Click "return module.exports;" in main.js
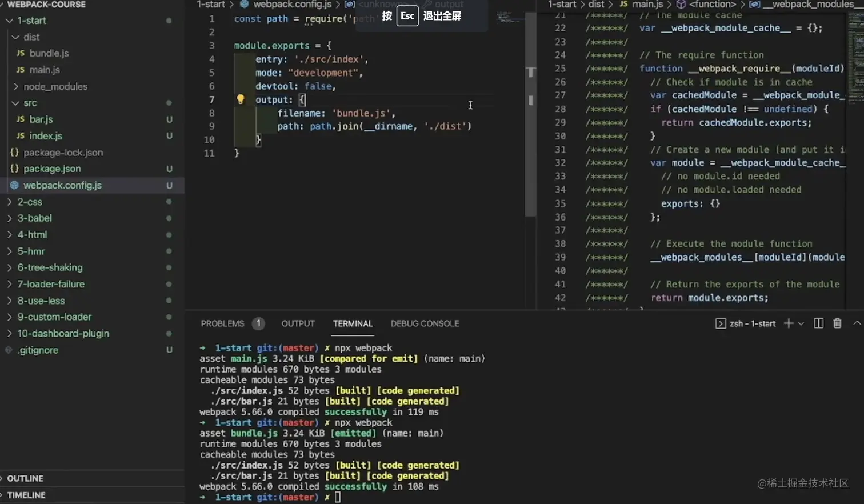The width and height of the screenshot is (864, 504). point(710,298)
